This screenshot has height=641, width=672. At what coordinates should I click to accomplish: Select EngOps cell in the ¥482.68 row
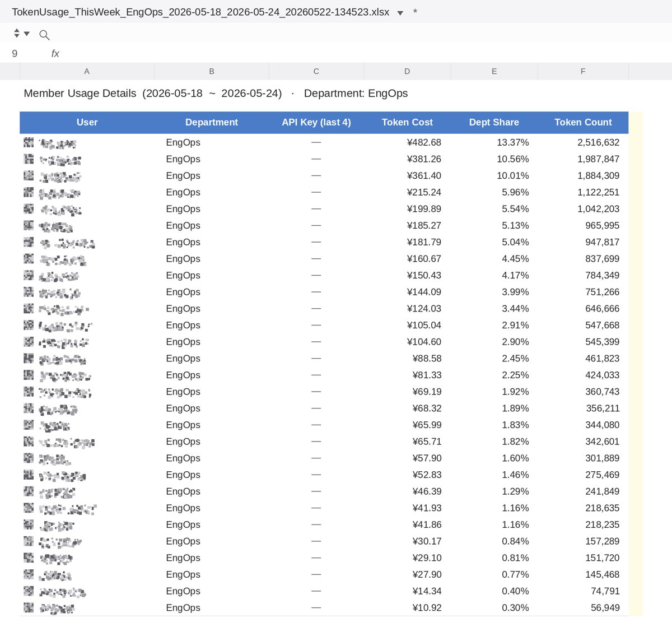click(212, 142)
